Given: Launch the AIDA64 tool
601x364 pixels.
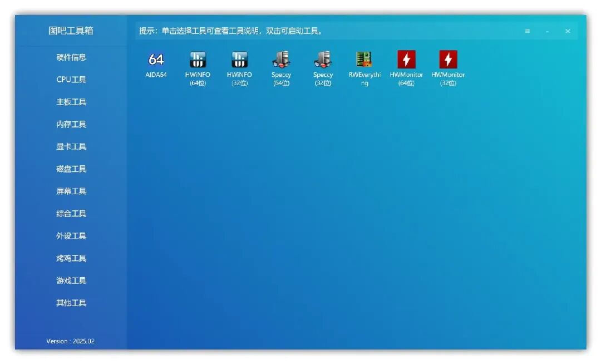Looking at the screenshot, I should (155, 61).
